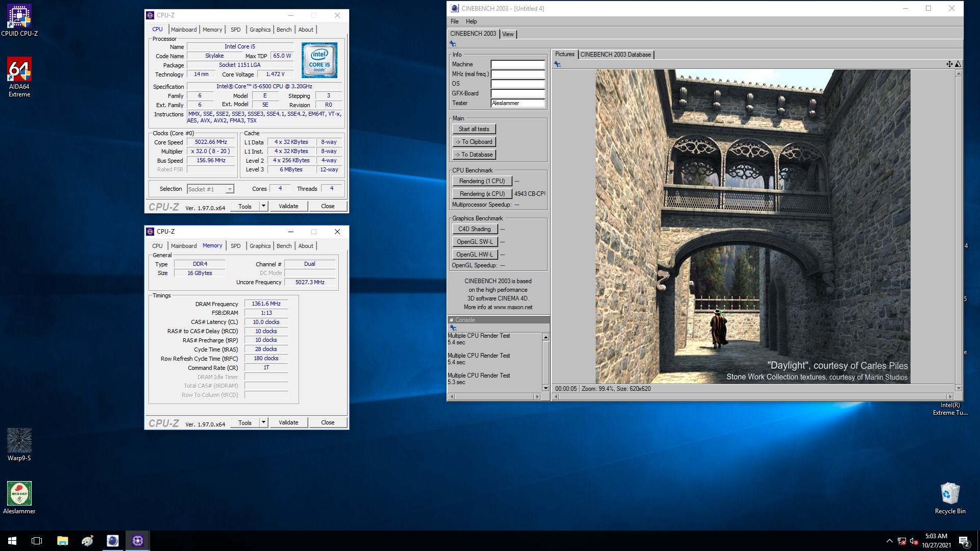The width and height of the screenshot is (980, 551).
Task: Open the File menu in Cinebench
Action: (454, 21)
